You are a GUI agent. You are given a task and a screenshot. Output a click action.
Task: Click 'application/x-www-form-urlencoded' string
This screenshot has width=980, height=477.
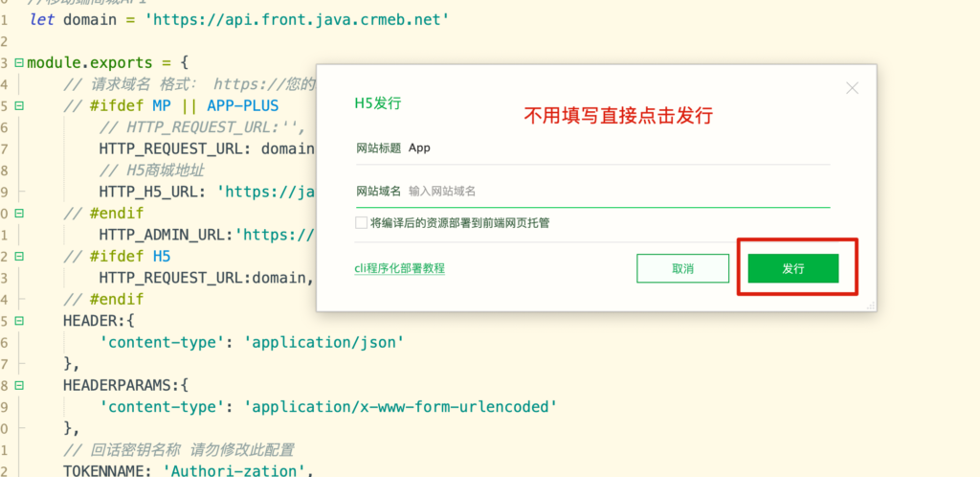pyautogui.click(x=400, y=407)
